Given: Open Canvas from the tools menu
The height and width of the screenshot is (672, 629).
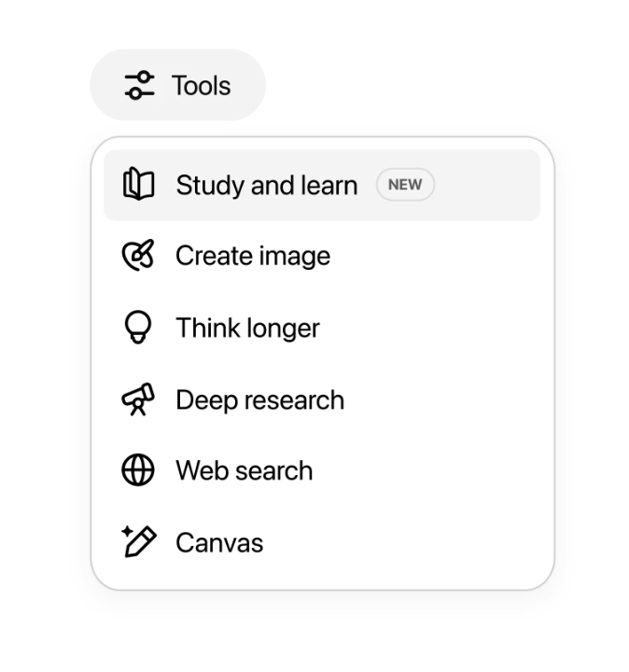Looking at the screenshot, I should click(x=322, y=542).
